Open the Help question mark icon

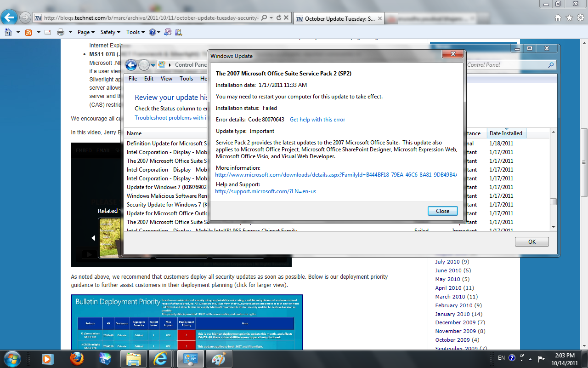point(153,32)
